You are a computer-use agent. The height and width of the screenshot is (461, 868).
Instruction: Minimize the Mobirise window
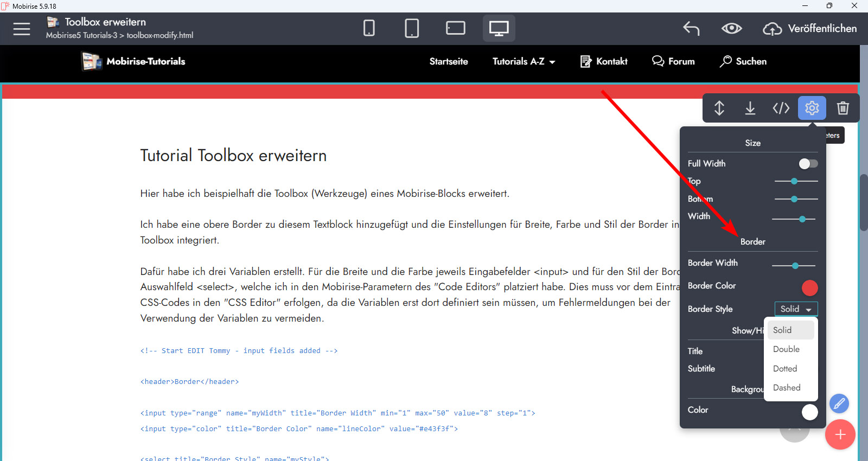[805, 6]
